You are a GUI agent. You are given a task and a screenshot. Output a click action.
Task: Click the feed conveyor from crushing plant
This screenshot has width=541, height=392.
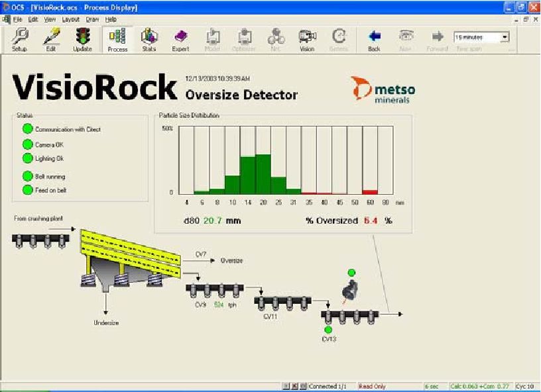(x=40, y=240)
